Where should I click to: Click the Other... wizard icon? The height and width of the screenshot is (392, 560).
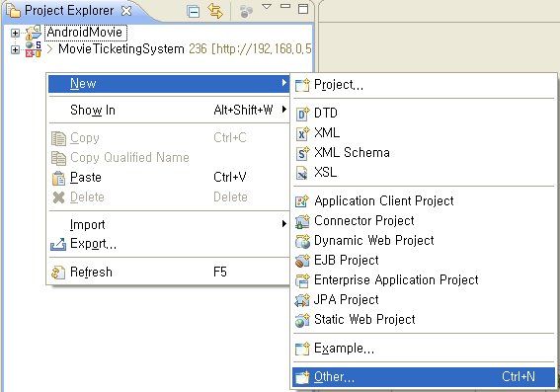[302, 377]
